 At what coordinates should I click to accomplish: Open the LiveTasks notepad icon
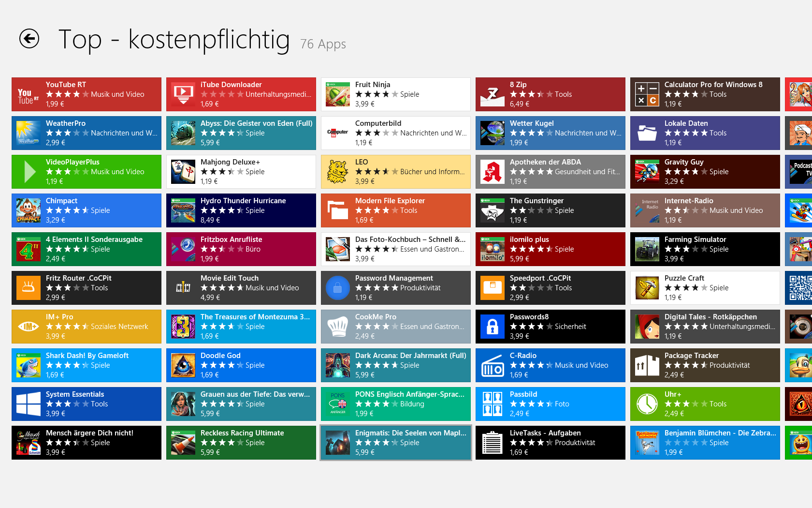coord(493,443)
